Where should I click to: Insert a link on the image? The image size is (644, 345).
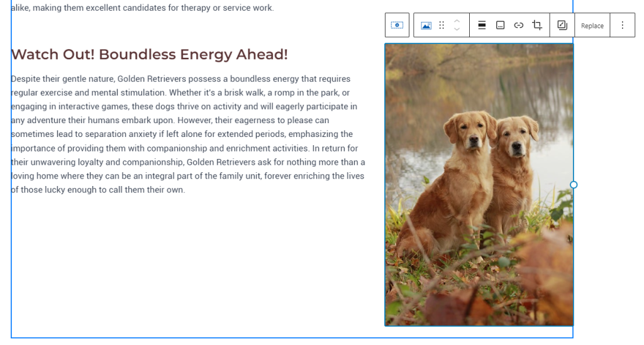click(x=518, y=25)
